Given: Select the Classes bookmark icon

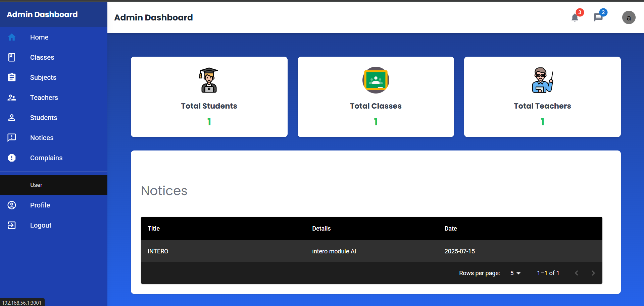Looking at the screenshot, I should click(x=12, y=57).
